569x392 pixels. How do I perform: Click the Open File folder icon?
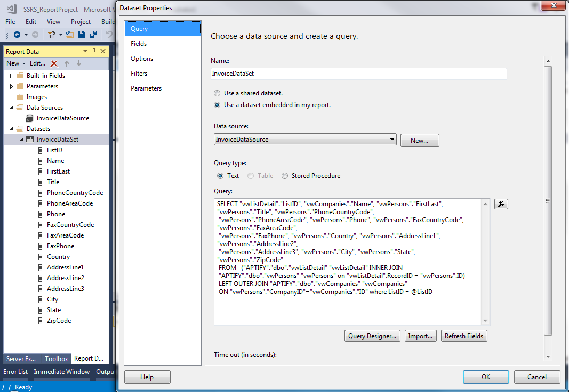coord(70,35)
